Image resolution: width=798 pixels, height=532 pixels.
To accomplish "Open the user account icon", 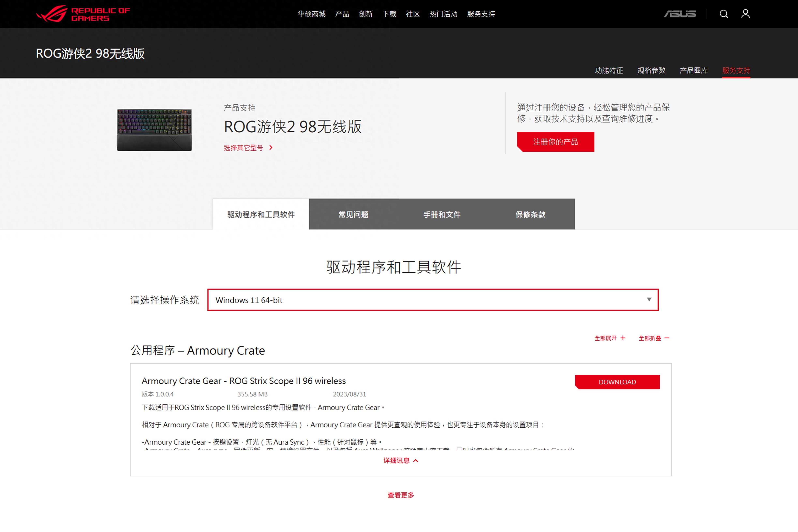I will [745, 14].
